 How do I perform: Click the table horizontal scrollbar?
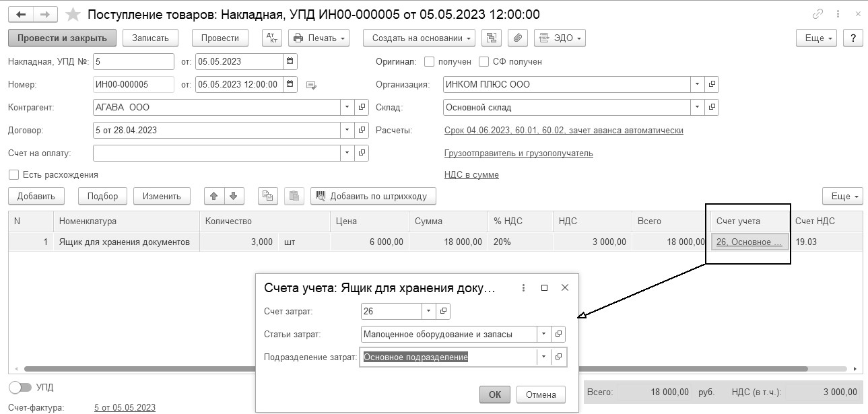click(x=415, y=369)
